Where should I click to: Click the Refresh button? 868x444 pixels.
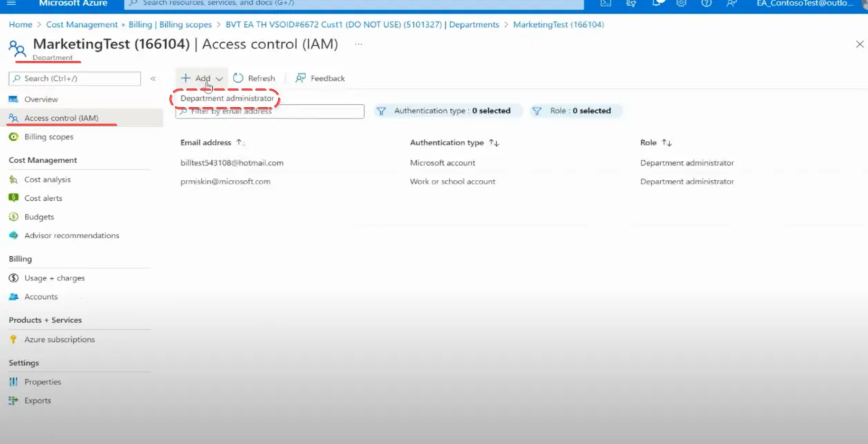(x=254, y=78)
